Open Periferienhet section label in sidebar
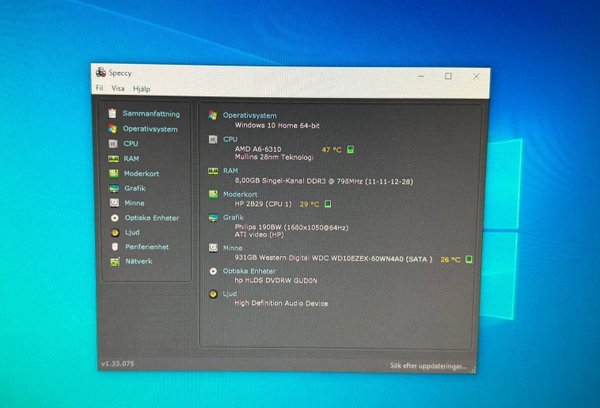Image resolution: width=600 pixels, height=408 pixels. pyautogui.click(x=147, y=247)
